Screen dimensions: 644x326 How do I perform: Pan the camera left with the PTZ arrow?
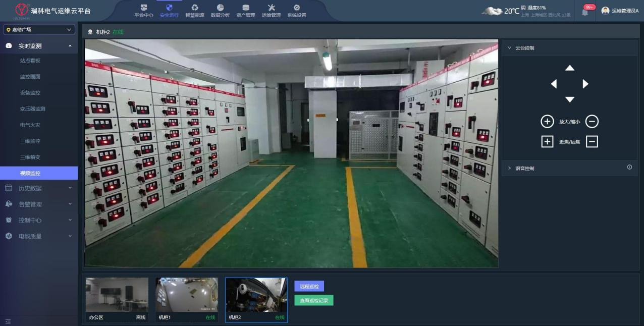(554, 84)
